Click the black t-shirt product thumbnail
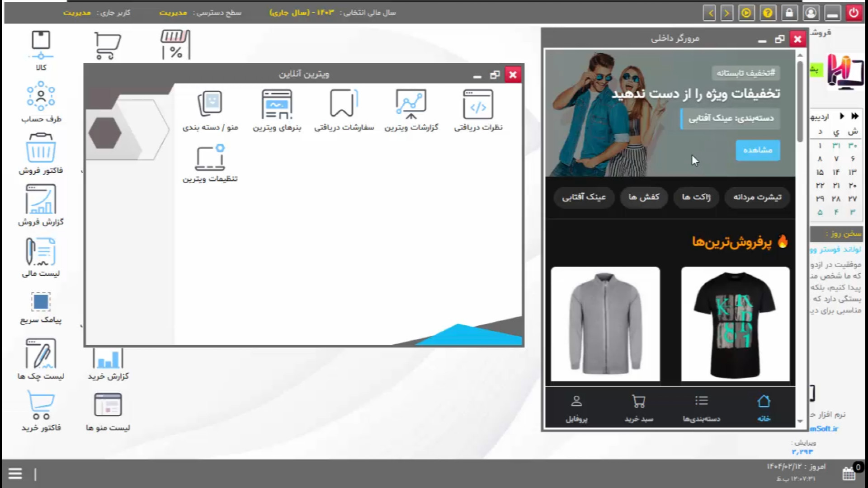This screenshot has height=488, width=868. click(735, 324)
